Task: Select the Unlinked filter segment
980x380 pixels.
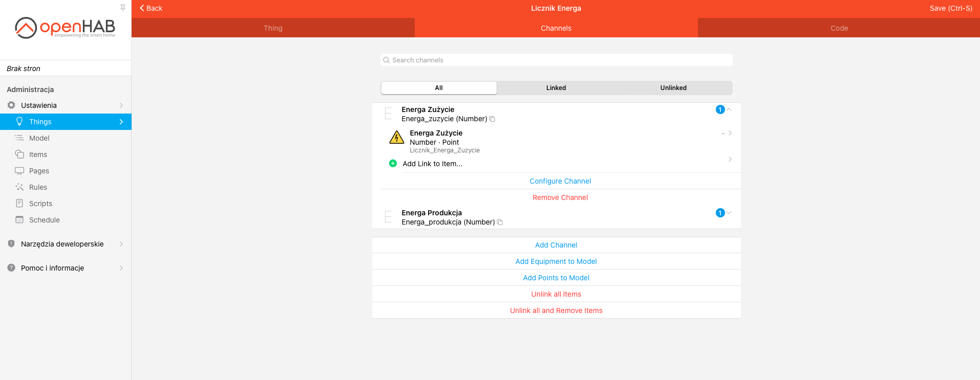Action: pyautogui.click(x=673, y=88)
